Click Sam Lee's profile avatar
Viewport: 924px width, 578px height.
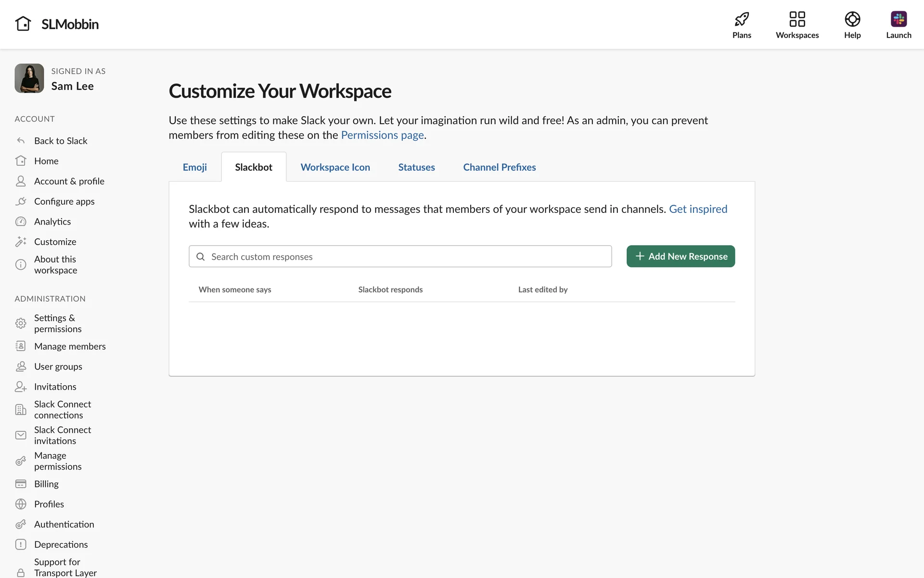(29, 79)
